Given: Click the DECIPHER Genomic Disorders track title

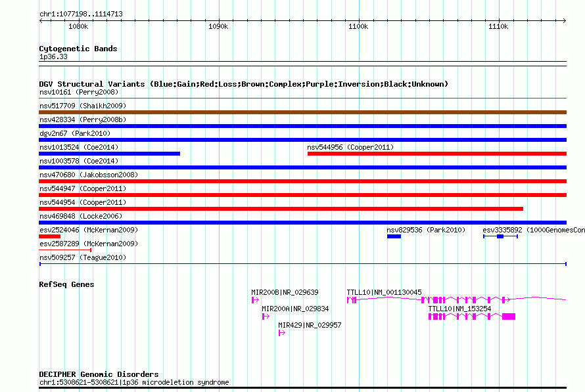Looking at the screenshot, I should 99,374.
